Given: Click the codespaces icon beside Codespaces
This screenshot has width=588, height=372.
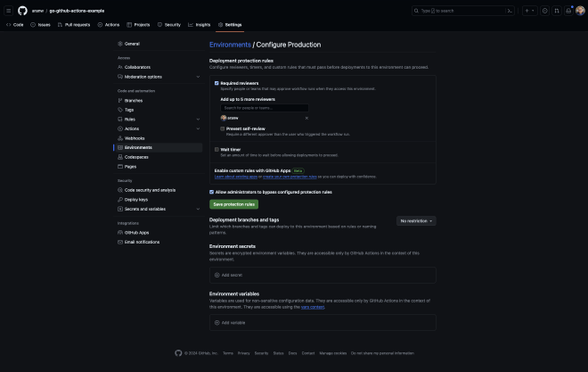Looking at the screenshot, I should (120, 157).
